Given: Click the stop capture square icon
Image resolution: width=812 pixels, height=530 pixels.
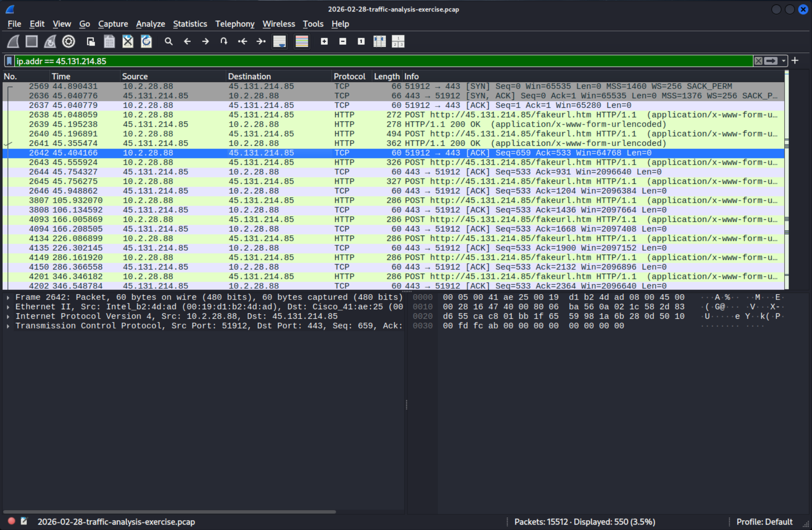Looking at the screenshot, I should (x=32, y=42).
